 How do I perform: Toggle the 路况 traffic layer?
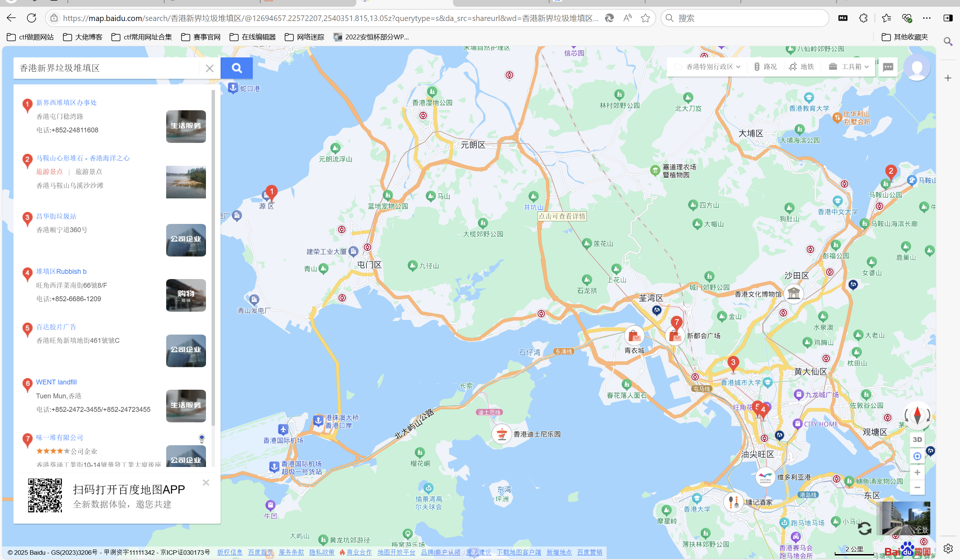click(765, 67)
